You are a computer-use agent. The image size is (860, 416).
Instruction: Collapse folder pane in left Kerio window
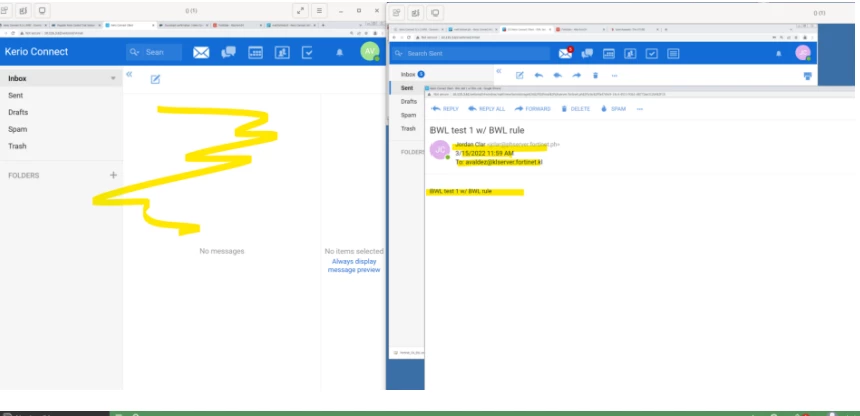click(129, 74)
